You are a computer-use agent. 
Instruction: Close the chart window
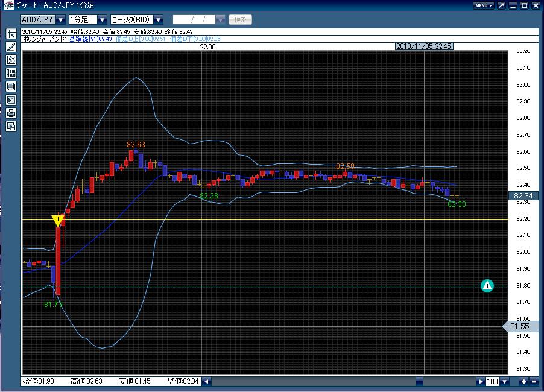tap(536, 5)
